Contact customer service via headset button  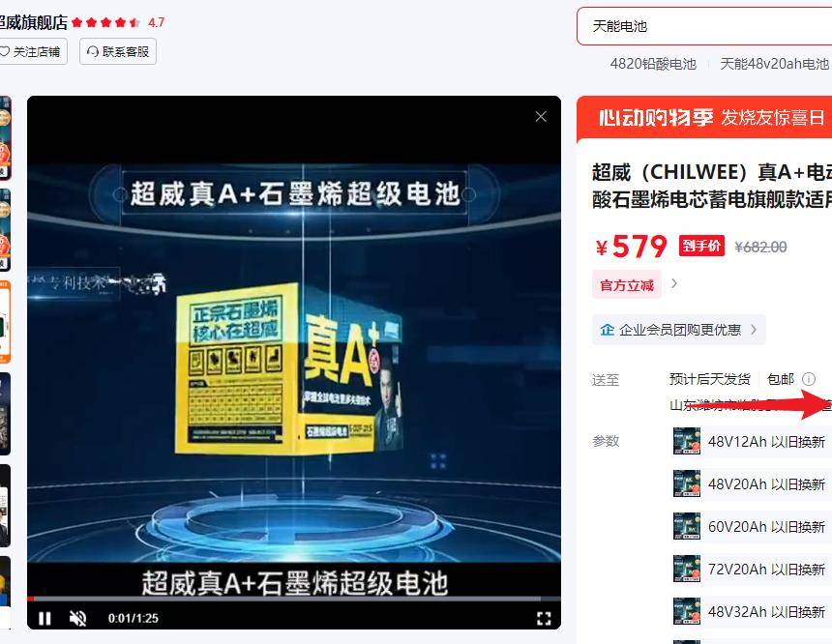click(x=118, y=51)
